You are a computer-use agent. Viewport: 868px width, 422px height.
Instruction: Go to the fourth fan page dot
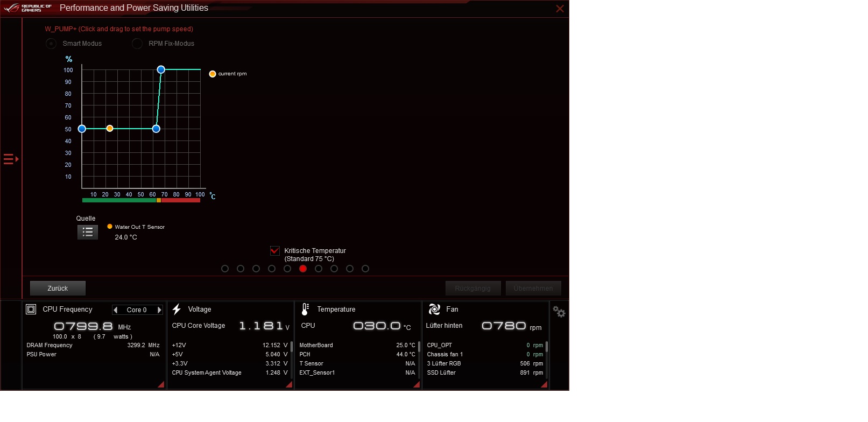click(x=272, y=269)
